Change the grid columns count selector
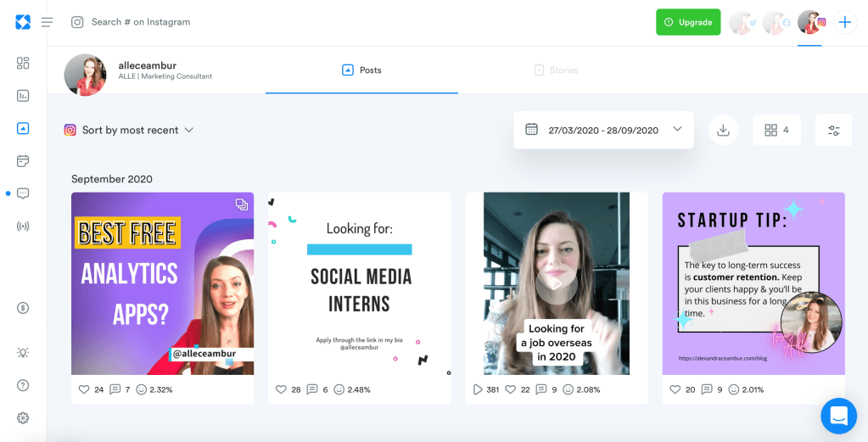Image resolution: width=868 pixels, height=442 pixels. [776, 130]
